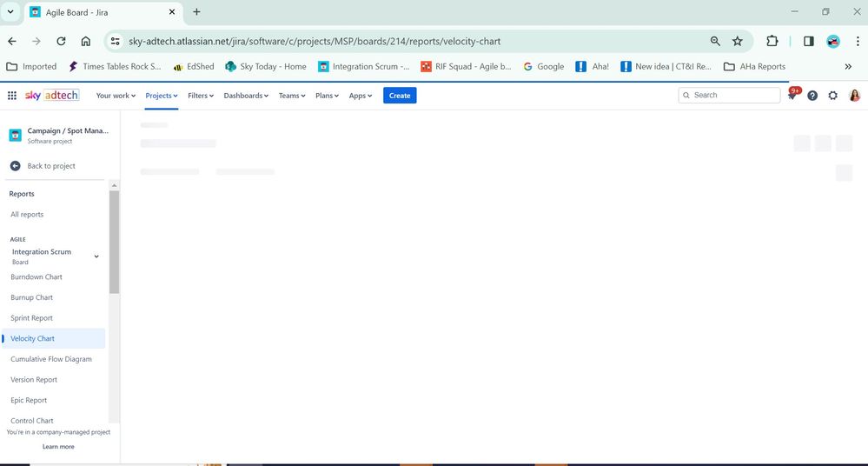Open the Jira help question mark icon
The width and height of the screenshot is (868, 466).
812,96
